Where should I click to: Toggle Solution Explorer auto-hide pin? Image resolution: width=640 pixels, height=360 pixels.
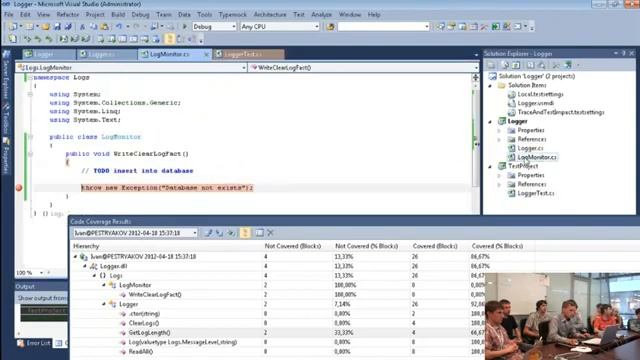[x=623, y=53]
